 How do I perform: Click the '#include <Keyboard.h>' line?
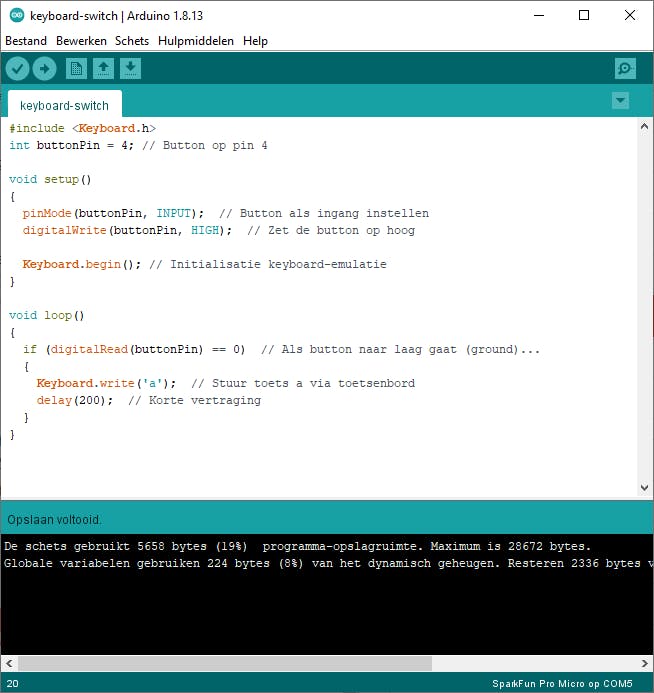(x=83, y=128)
